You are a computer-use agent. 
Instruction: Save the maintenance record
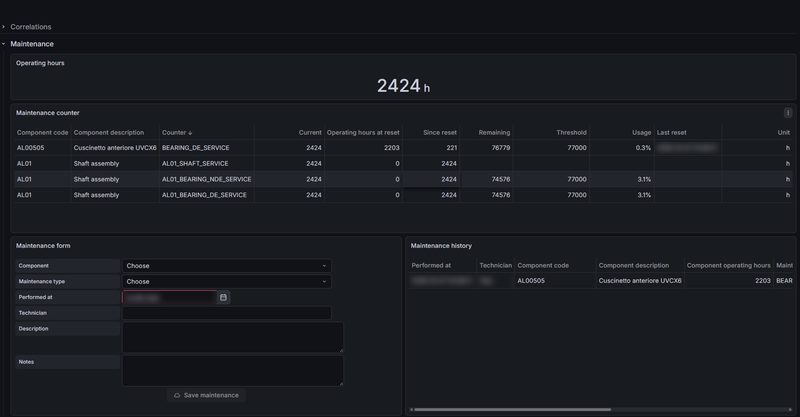(206, 396)
